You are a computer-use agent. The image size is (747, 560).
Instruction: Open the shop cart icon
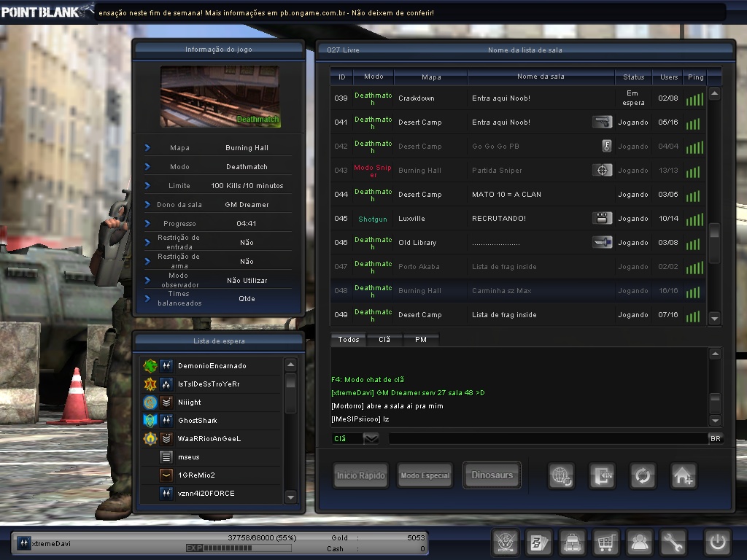tap(605, 542)
